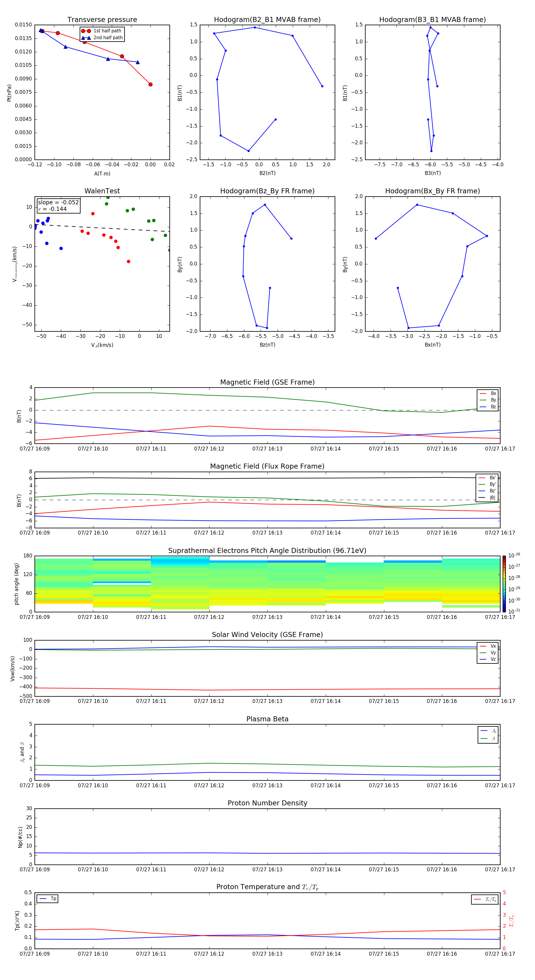535x980 pixels.
Task: Select the 'B3(nT)' x-axis label
Action: [432, 173]
